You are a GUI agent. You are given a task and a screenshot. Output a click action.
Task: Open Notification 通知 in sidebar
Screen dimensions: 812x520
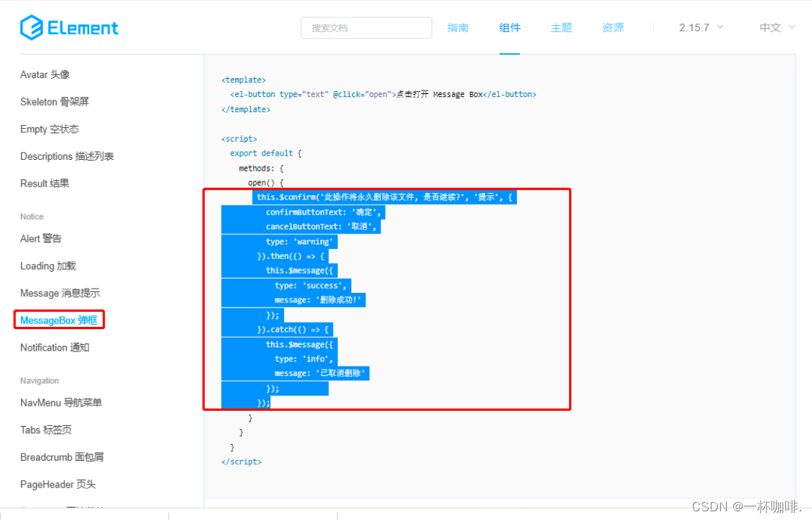click(x=55, y=348)
